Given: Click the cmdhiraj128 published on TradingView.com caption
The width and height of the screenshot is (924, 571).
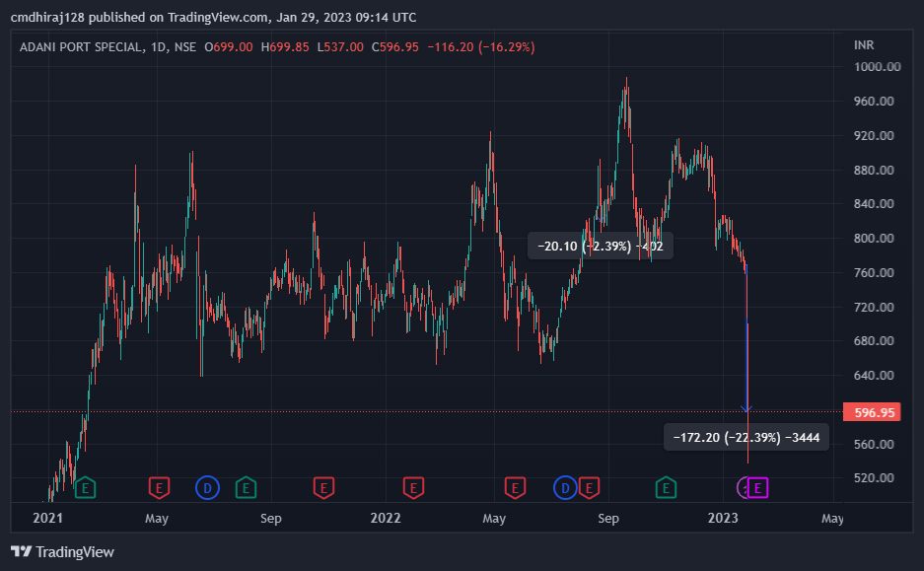Looking at the screenshot, I should 213,17.
